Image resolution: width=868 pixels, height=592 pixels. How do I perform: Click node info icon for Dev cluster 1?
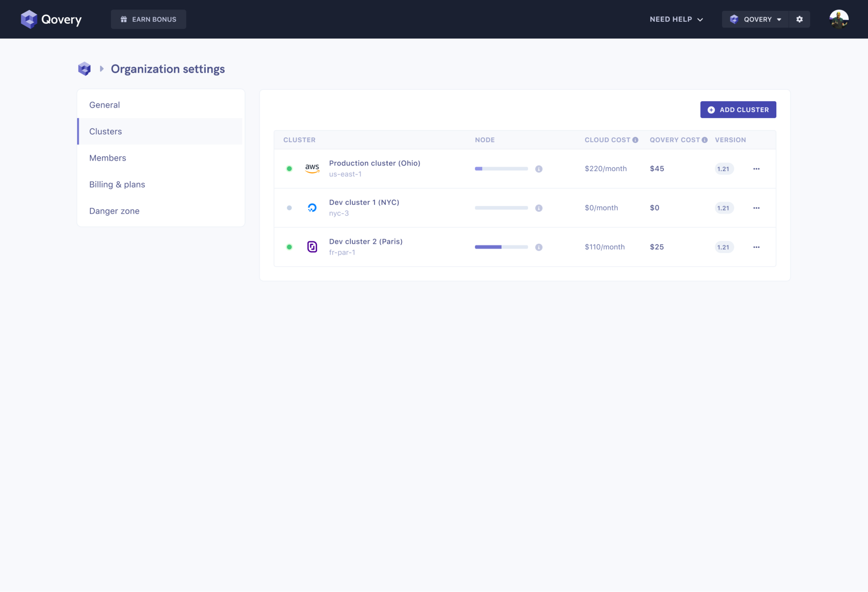539,208
